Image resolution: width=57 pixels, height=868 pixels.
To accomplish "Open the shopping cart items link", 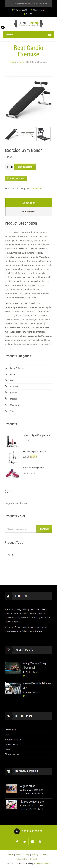I will pyautogui.click(x=19, y=10).
